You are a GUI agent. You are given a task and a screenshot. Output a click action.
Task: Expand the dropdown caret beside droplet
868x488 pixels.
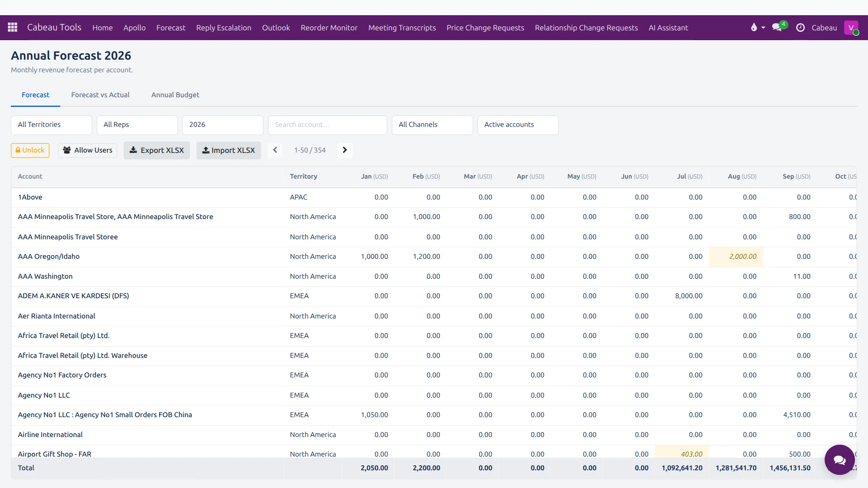(763, 27)
